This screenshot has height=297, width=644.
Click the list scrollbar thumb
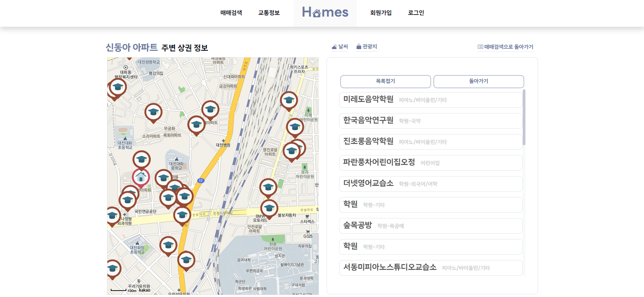524,117
